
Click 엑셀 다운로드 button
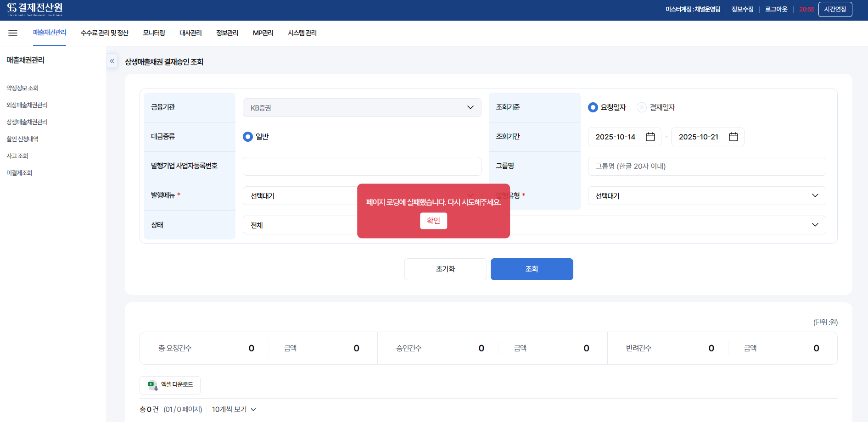click(x=170, y=385)
